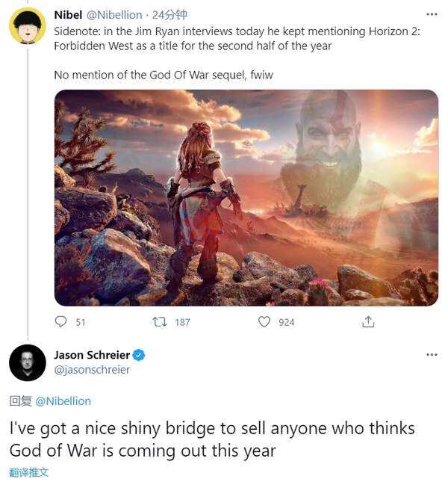Click Jason Schreier's profile avatar
448x485 pixels.
[x=28, y=362]
